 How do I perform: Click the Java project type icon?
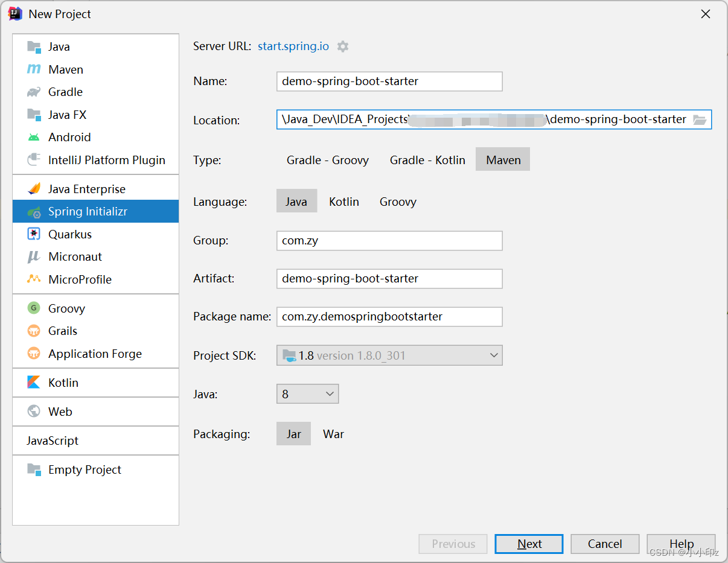tap(34, 46)
